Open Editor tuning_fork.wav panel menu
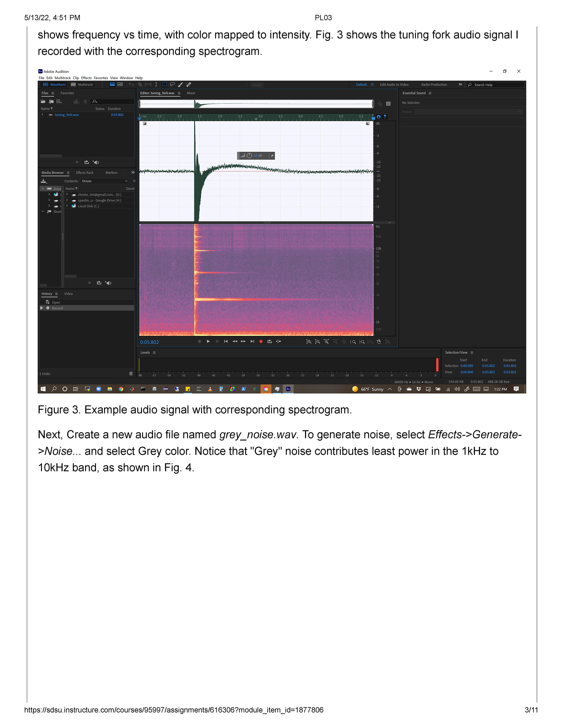Image resolution: width=563 pixels, height=728 pixels. [x=179, y=93]
